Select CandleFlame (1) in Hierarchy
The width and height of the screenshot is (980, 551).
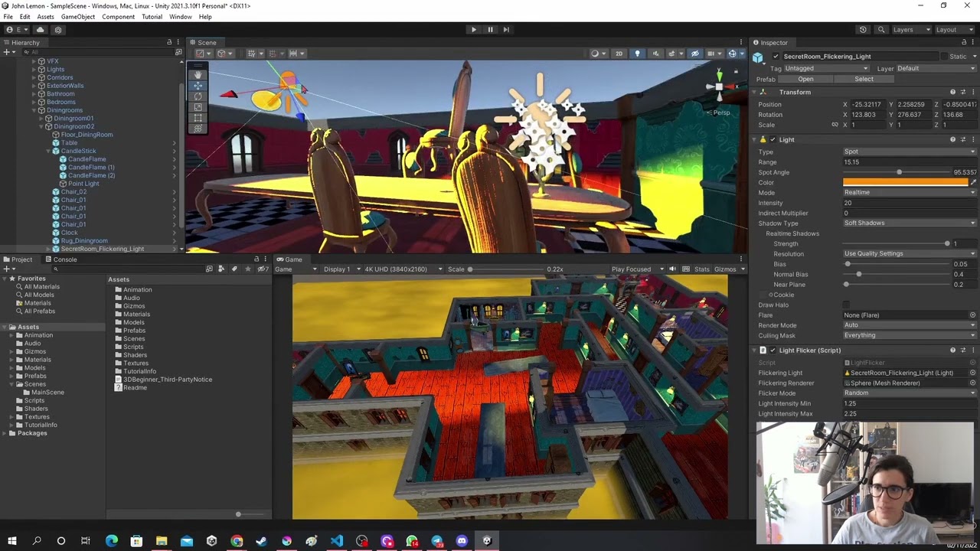[91, 168]
